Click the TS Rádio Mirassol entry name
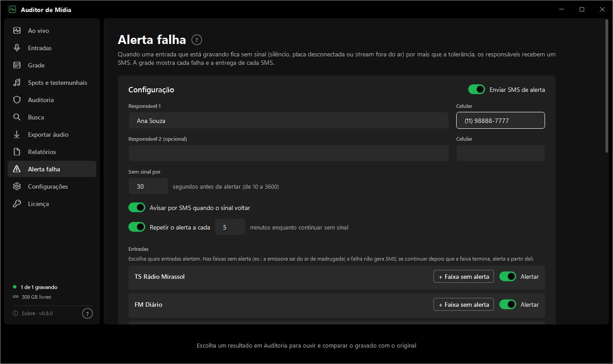The image size is (613, 364). point(159,277)
